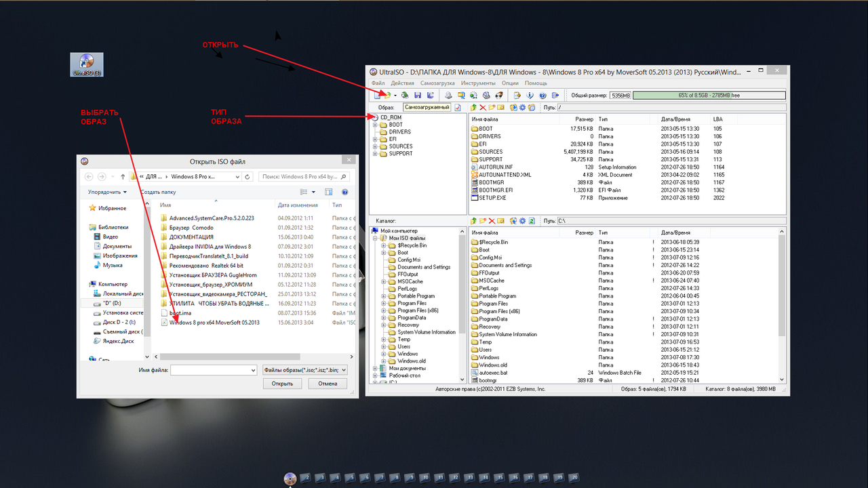Viewport: 868px width, 488px height.
Task: Open the Инструменты menu
Action: click(479, 83)
